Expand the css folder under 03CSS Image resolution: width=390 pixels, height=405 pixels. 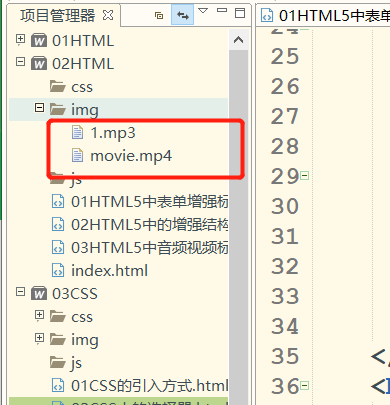39,315
